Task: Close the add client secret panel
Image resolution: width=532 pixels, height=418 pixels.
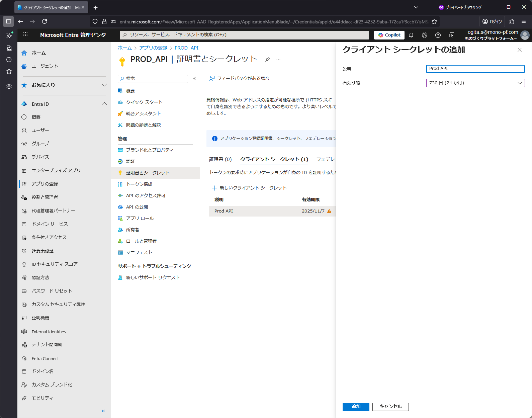Action: pyautogui.click(x=519, y=50)
